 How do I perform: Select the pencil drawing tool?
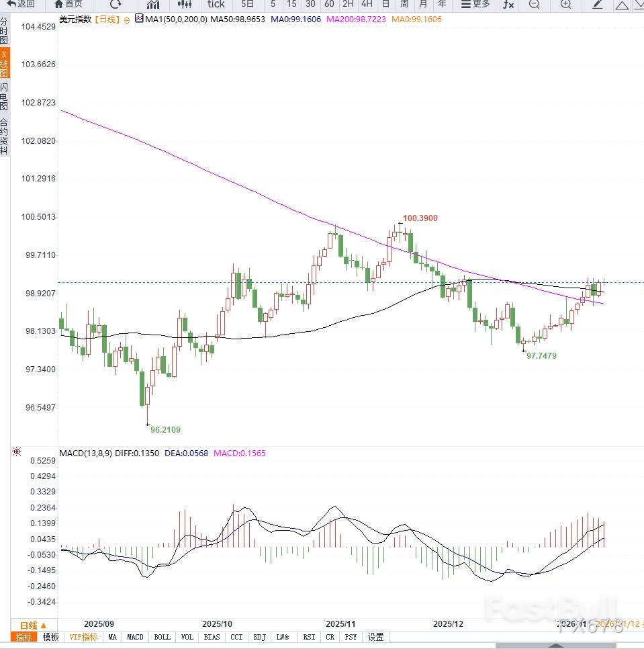597,5
